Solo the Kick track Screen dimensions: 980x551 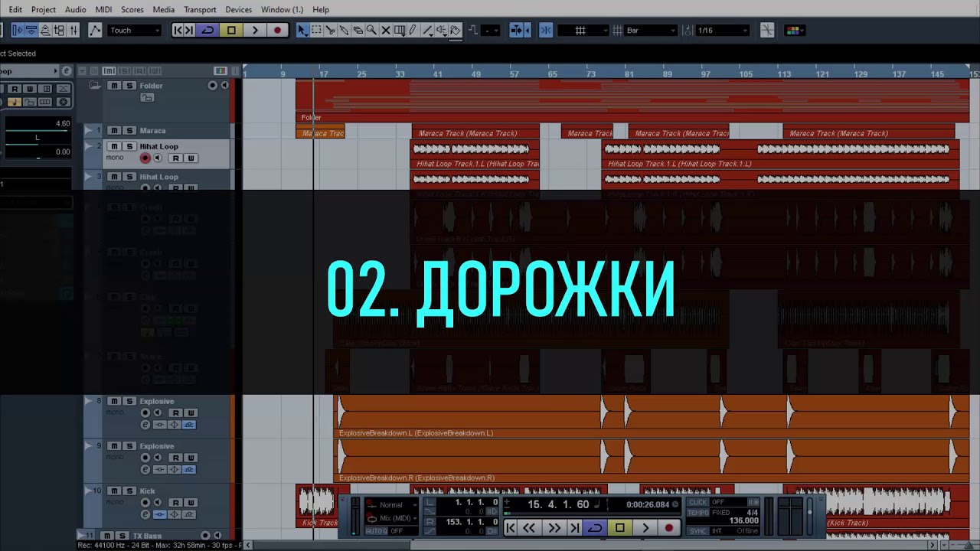coord(129,491)
